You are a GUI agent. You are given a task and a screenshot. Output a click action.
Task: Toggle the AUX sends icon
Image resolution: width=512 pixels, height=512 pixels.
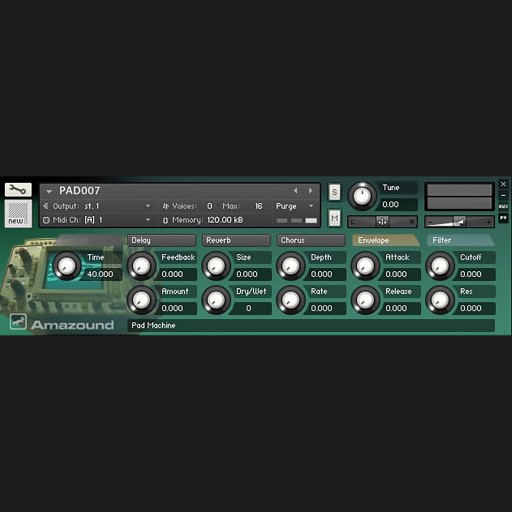503,206
